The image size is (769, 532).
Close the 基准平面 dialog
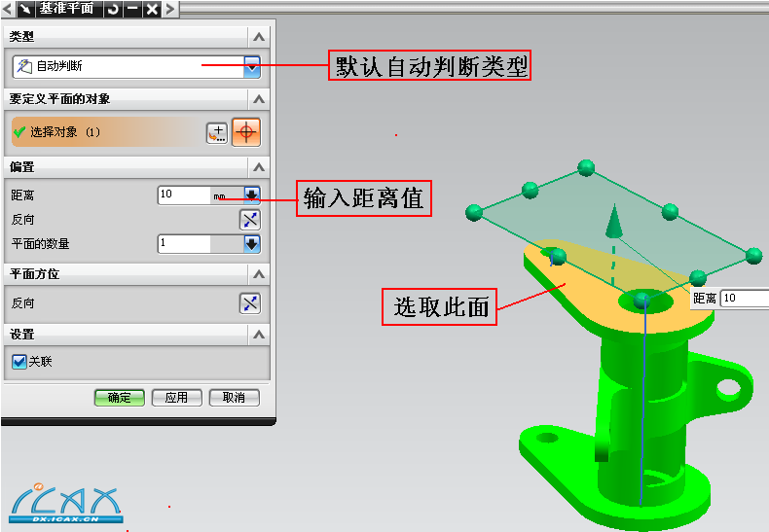tap(152, 9)
